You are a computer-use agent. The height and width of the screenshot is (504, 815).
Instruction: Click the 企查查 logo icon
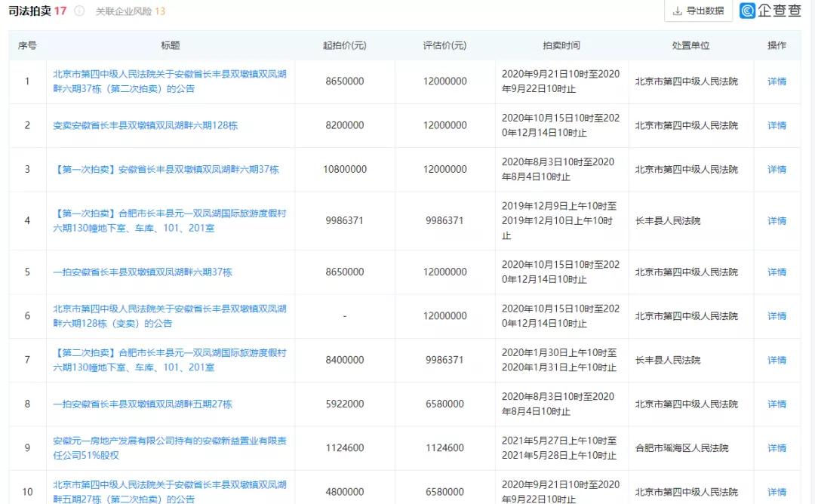pos(747,11)
